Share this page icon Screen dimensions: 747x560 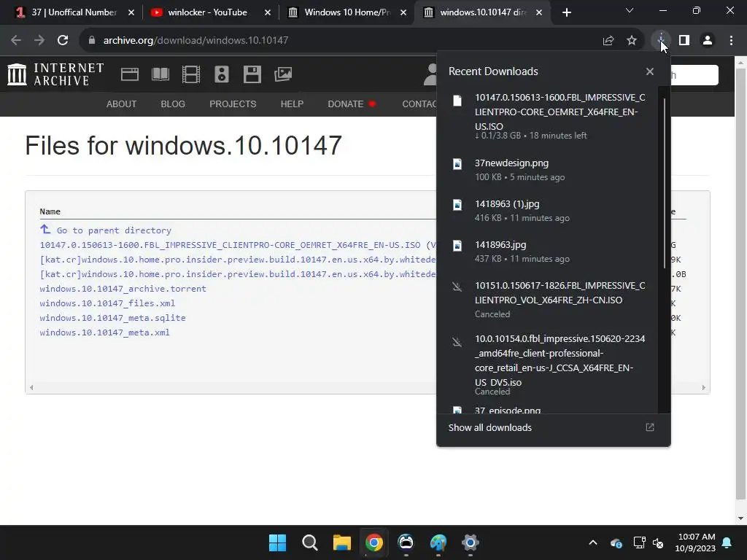(x=608, y=41)
